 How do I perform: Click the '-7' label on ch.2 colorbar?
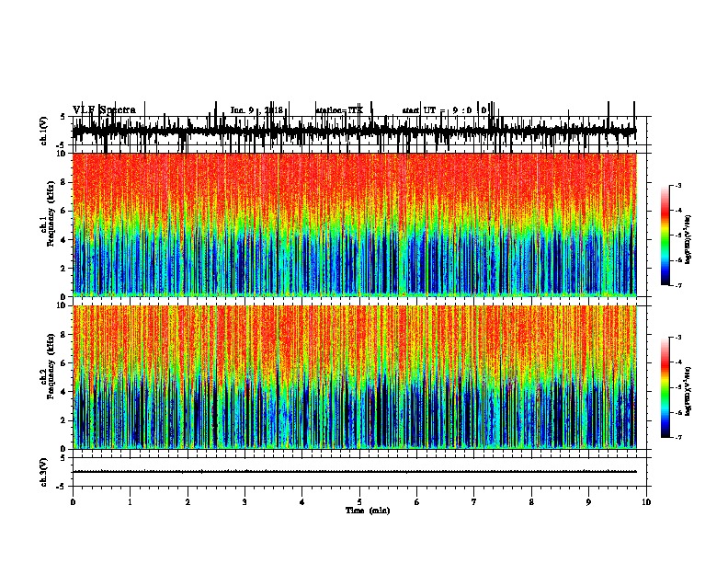pos(677,437)
